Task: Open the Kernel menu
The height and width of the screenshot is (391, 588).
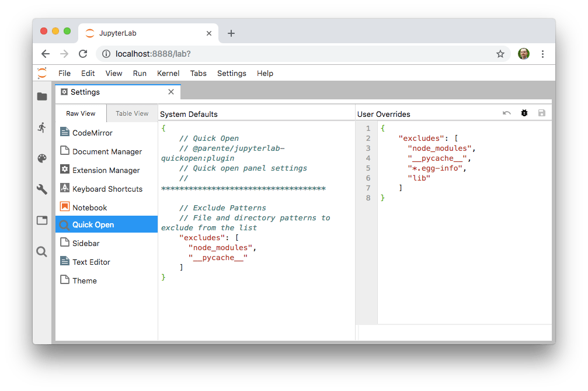Action: coord(168,73)
